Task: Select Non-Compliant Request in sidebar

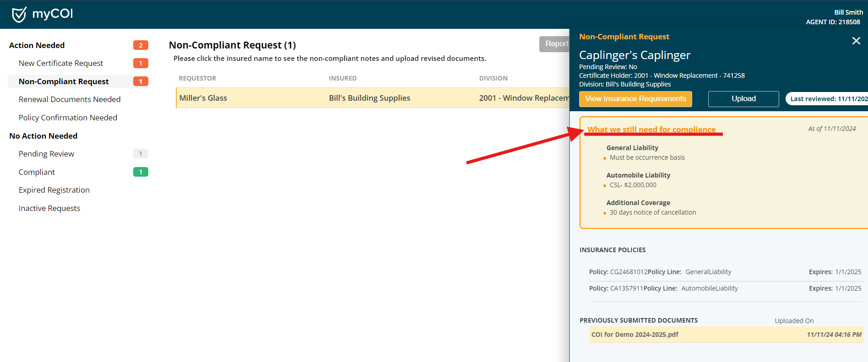Action: [x=64, y=81]
